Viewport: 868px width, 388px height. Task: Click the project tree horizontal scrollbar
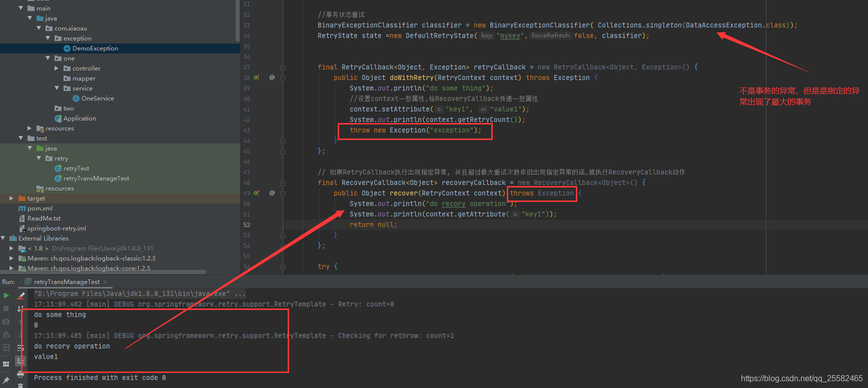coord(103,272)
